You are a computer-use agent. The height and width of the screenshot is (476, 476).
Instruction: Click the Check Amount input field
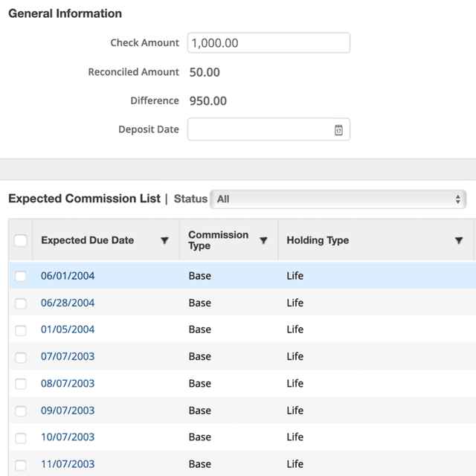coord(268,43)
